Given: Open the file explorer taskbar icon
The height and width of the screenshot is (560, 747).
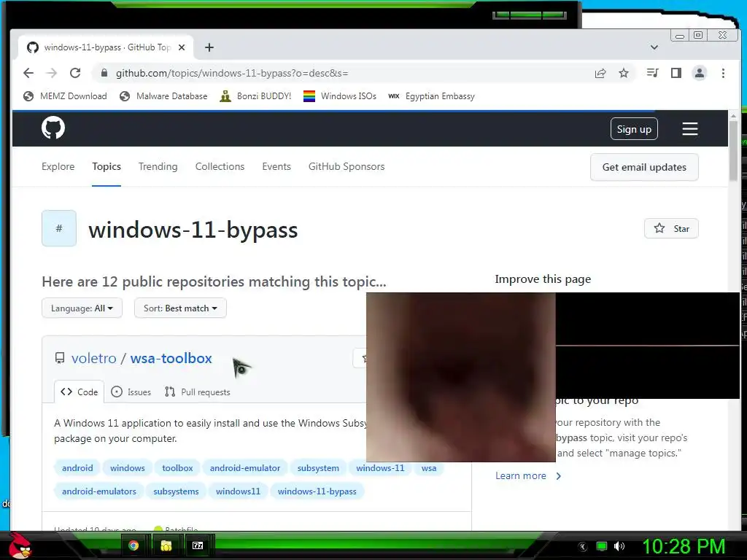Looking at the screenshot, I should [166, 545].
